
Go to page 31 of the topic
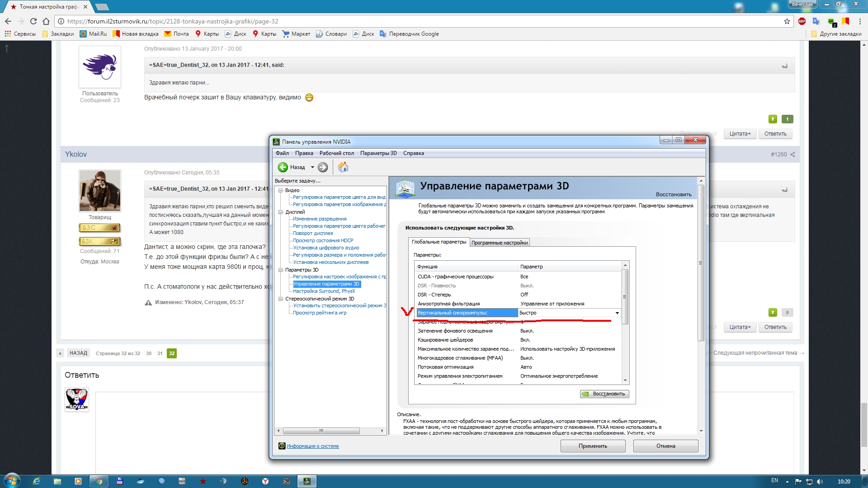pyautogui.click(x=160, y=353)
